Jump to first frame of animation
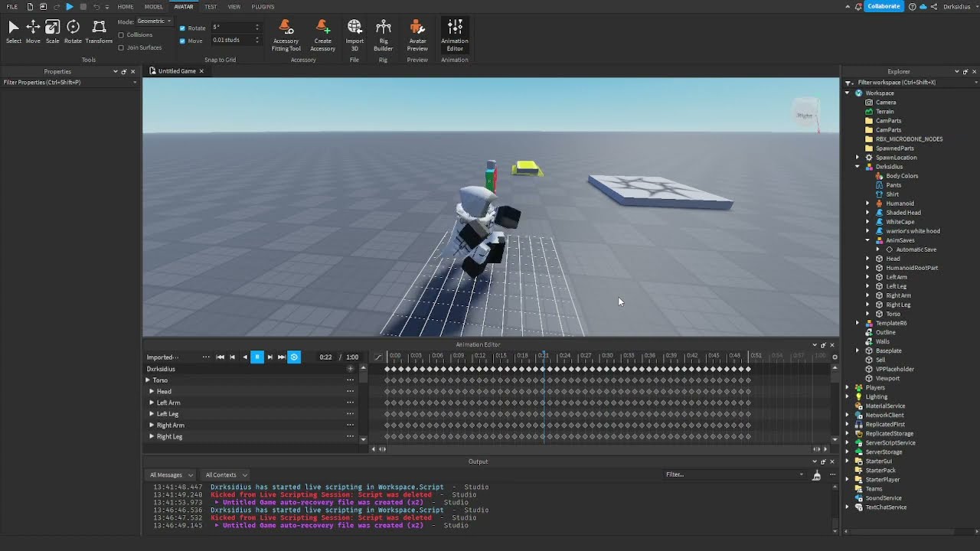The image size is (980, 551). pyautogui.click(x=220, y=357)
